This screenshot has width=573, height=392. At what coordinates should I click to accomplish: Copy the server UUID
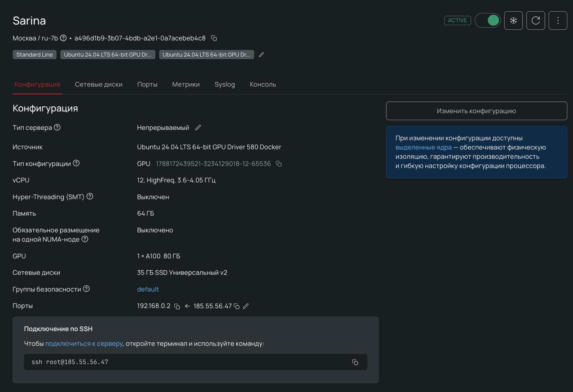(x=214, y=38)
